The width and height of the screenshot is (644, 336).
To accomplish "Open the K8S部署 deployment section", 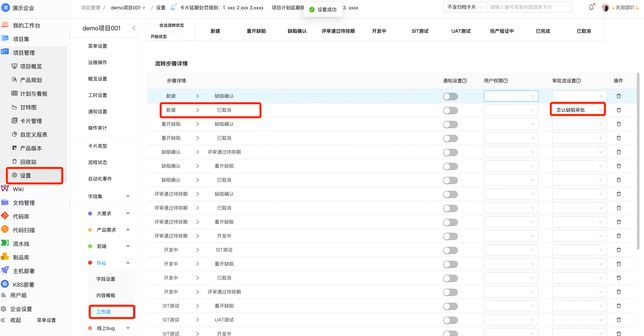I will [23, 284].
